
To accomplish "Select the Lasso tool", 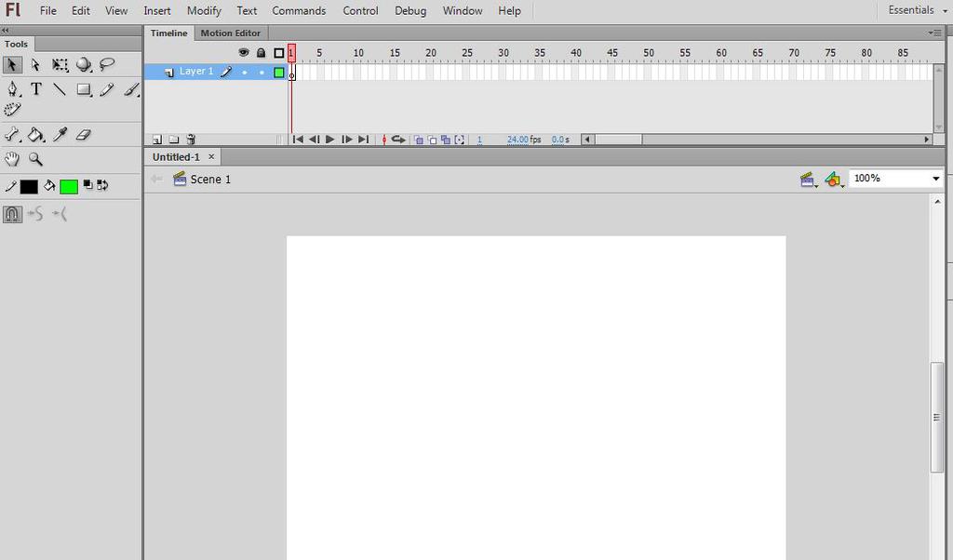I will pos(107,64).
